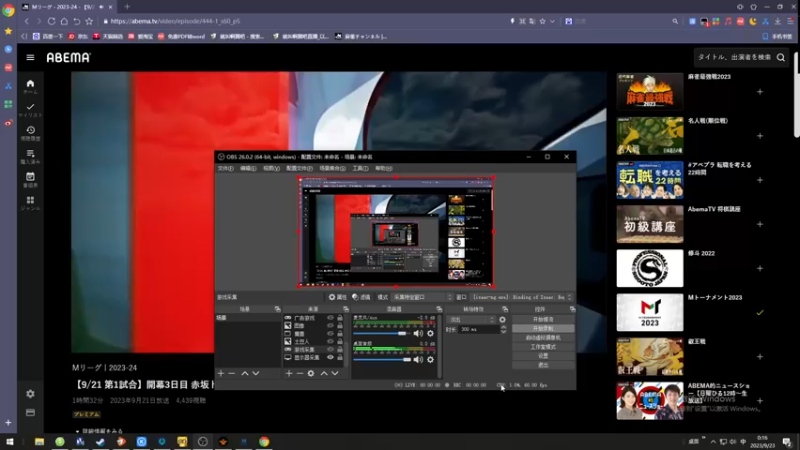Click the ABEMA search magnifier icon
The width and height of the screenshot is (800, 450).
[x=781, y=57]
